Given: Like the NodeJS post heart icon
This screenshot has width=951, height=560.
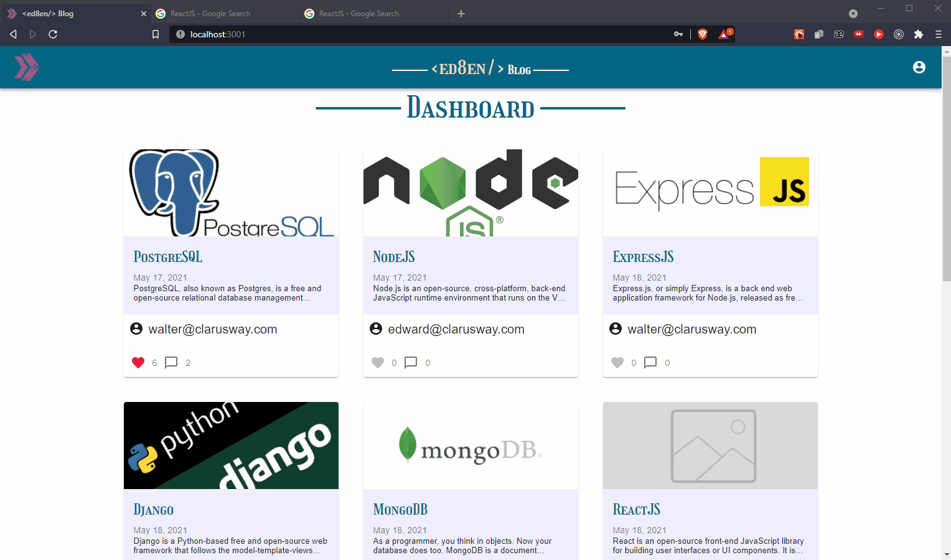Looking at the screenshot, I should [x=378, y=363].
